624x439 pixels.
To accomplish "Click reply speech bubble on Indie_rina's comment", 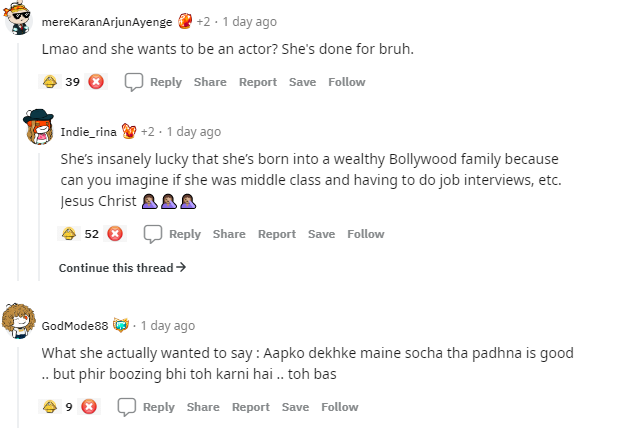I will [x=153, y=234].
